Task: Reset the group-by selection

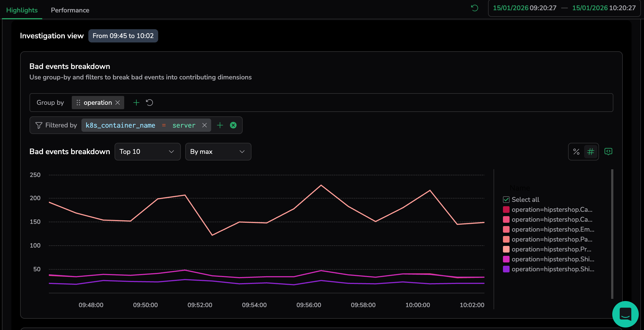Action: [x=149, y=103]
